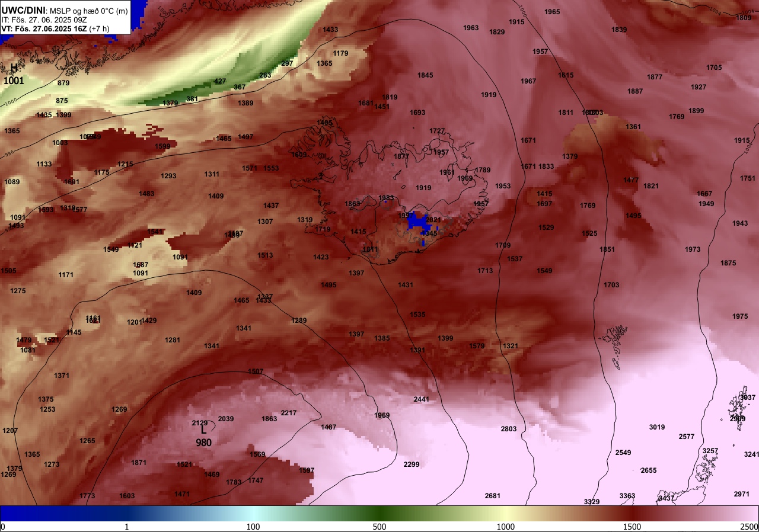Click the map value 1293
Screen dimensions: 759x532
coord(168,176)
